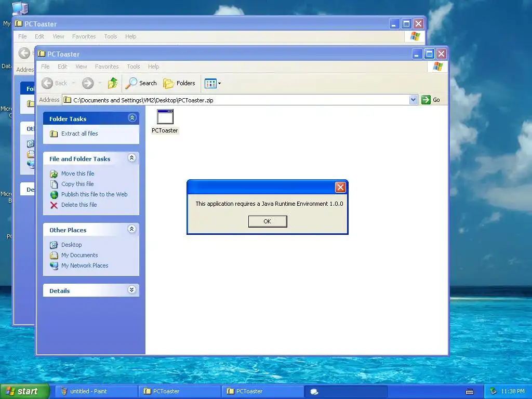
Task: Click the Forward arrow in front window
Action: tap(88, 83)
